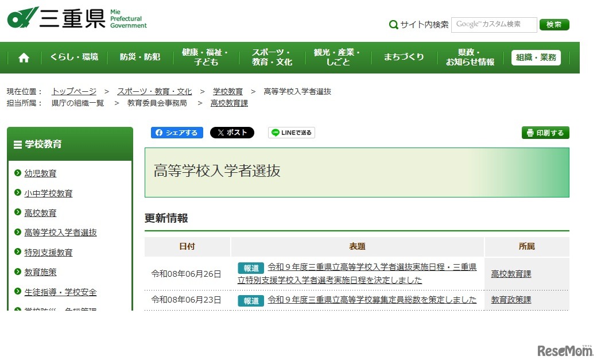Print the page with the 印刷する button
601x364 pixels.
pyautogui.click(x=545, y=133)
